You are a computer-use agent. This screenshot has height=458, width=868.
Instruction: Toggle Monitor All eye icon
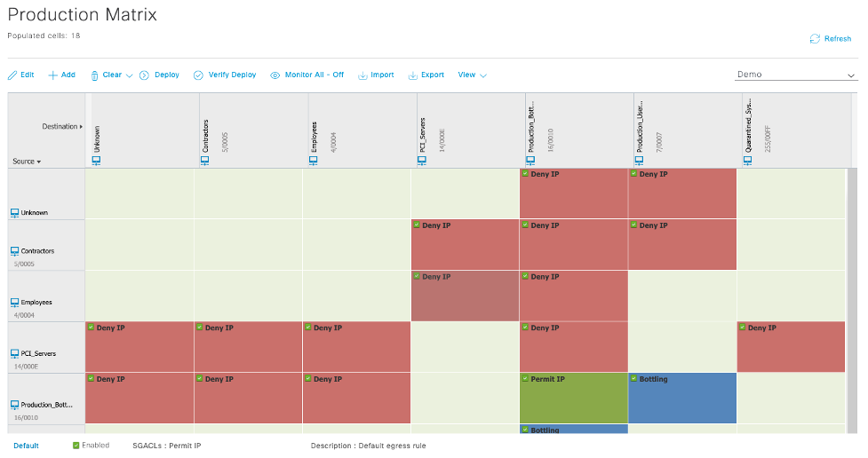pyautogui.click(x=275, y=75)
